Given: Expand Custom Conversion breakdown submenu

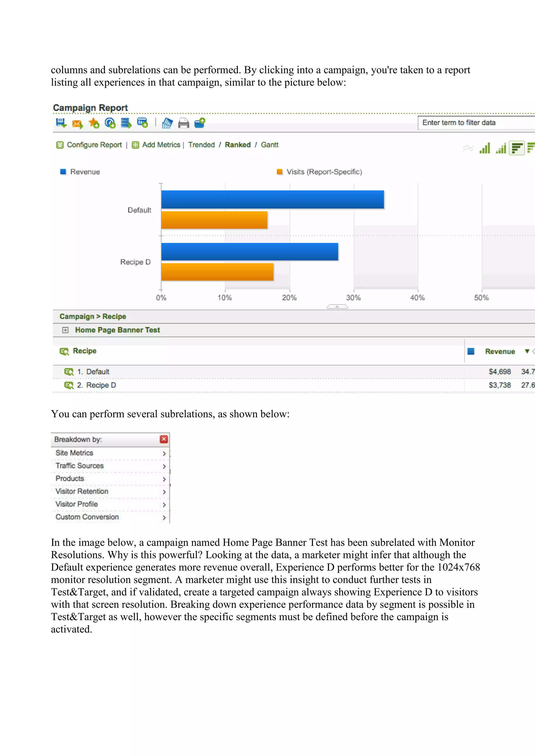Looking at the screenshot, I should 164,518.
